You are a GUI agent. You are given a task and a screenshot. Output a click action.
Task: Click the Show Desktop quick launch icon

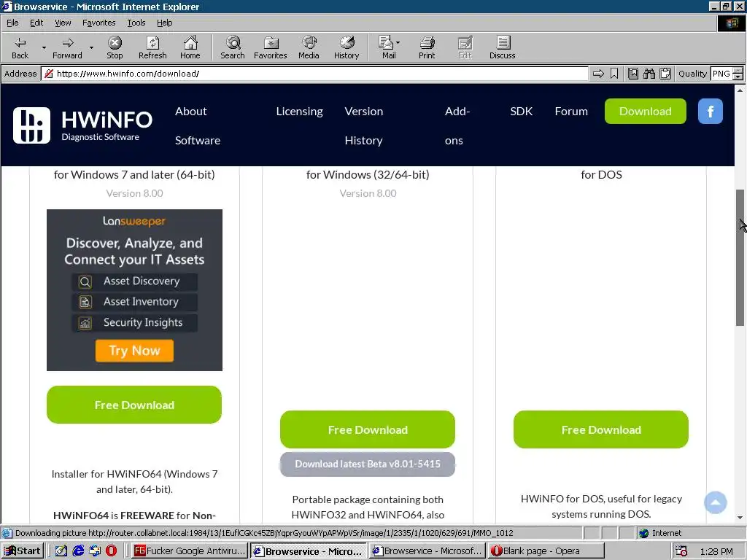(61, 551)
